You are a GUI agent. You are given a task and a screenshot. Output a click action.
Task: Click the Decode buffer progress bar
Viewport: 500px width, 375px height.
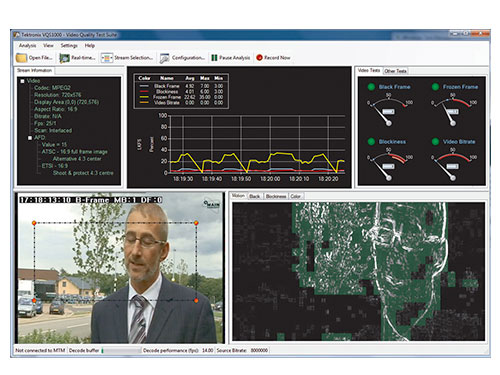click(x=121, y=351)
